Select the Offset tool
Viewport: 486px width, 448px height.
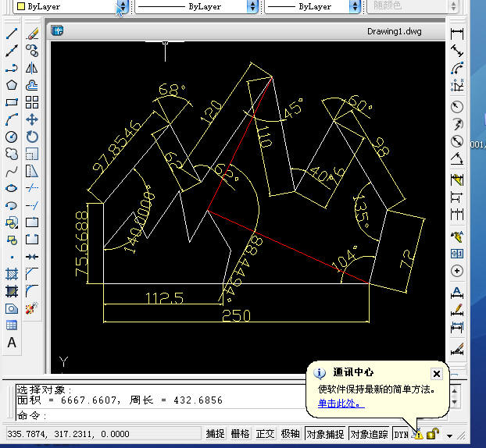click(x=32, y=85)
